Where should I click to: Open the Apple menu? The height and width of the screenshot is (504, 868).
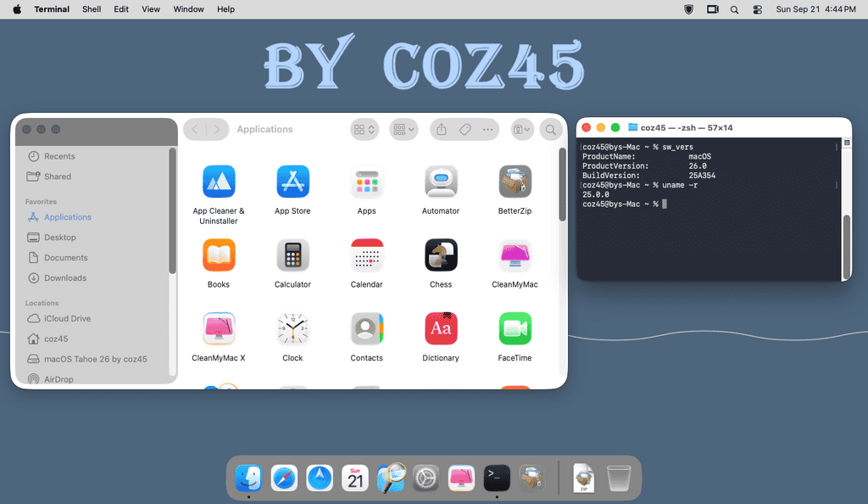(x=17, y=9)
